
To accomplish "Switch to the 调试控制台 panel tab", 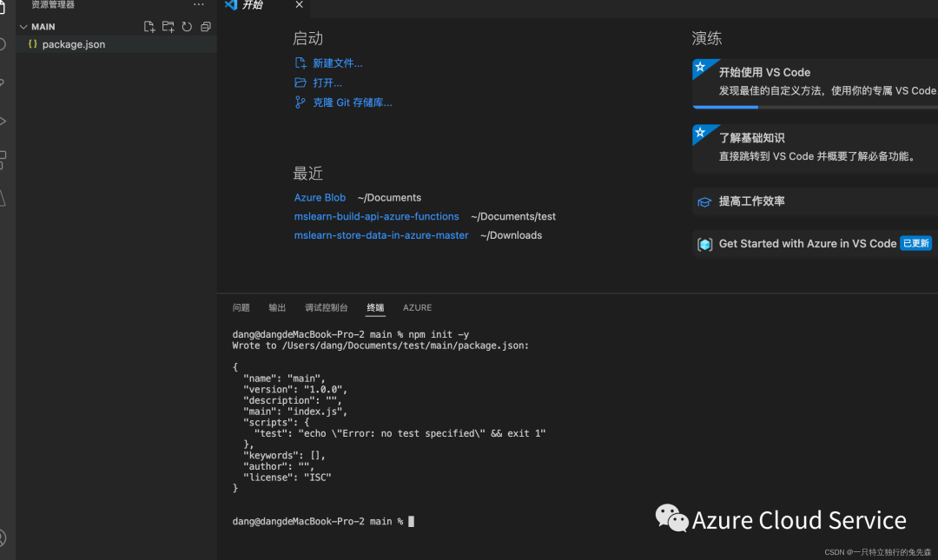I will pos(326,307).
